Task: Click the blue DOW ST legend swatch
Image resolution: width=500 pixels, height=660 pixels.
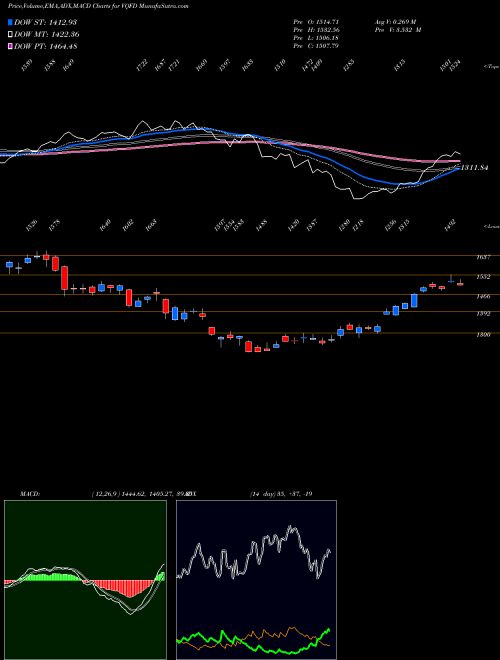Action: [10, 22]
